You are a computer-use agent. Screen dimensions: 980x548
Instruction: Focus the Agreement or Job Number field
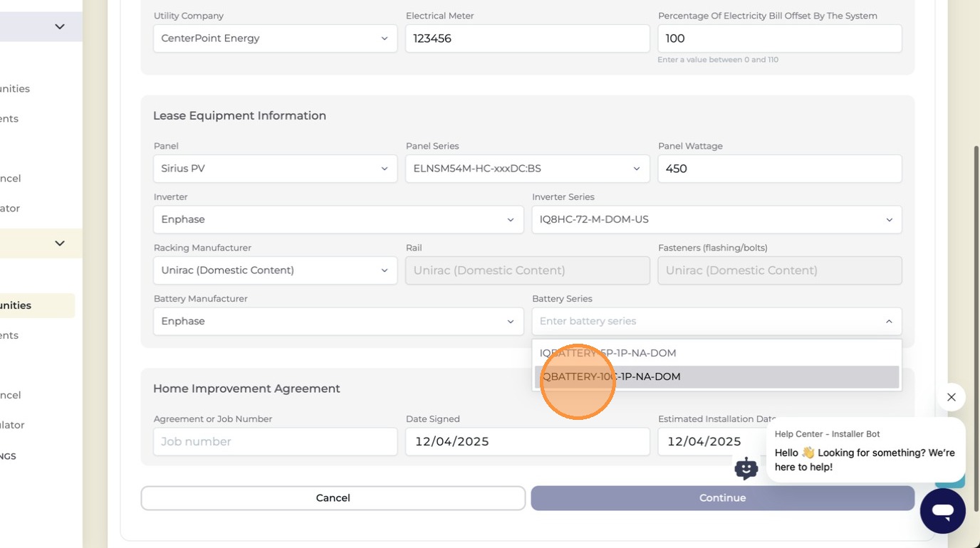pyautogui.click(x=275, y=442)
